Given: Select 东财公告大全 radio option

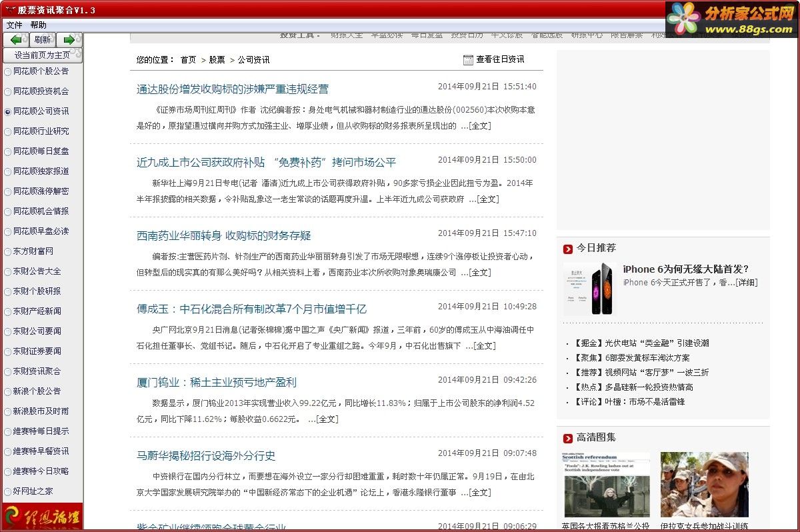Looking at the screenshot, I should pos(8,271).
